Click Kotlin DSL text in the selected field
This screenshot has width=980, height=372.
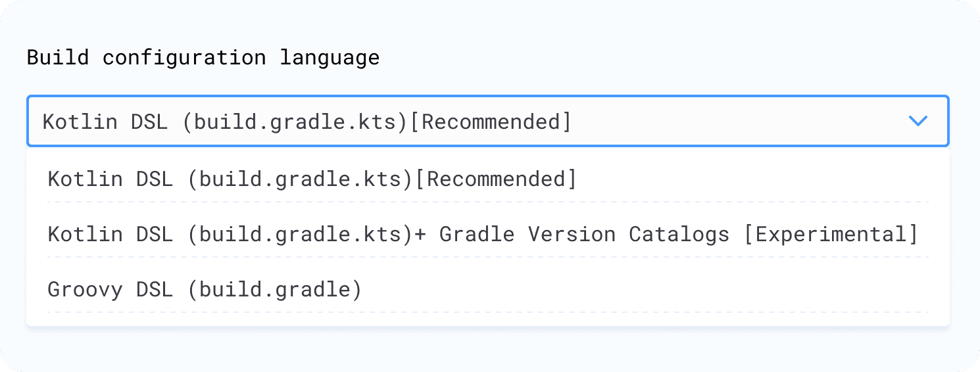click(x=105, y=122)
